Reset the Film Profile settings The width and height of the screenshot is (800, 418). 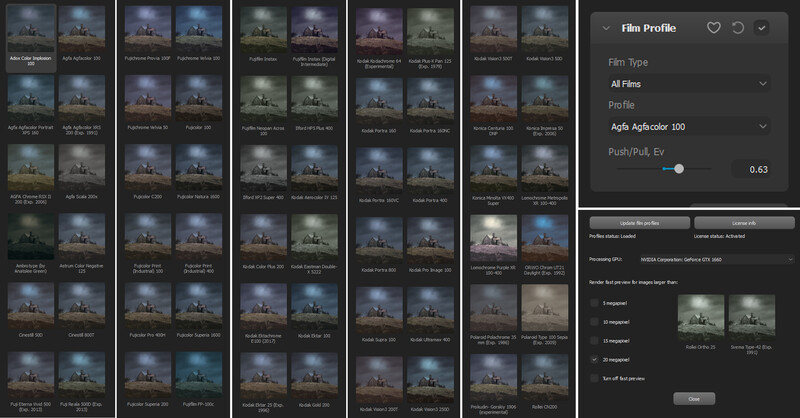[738, 28]
